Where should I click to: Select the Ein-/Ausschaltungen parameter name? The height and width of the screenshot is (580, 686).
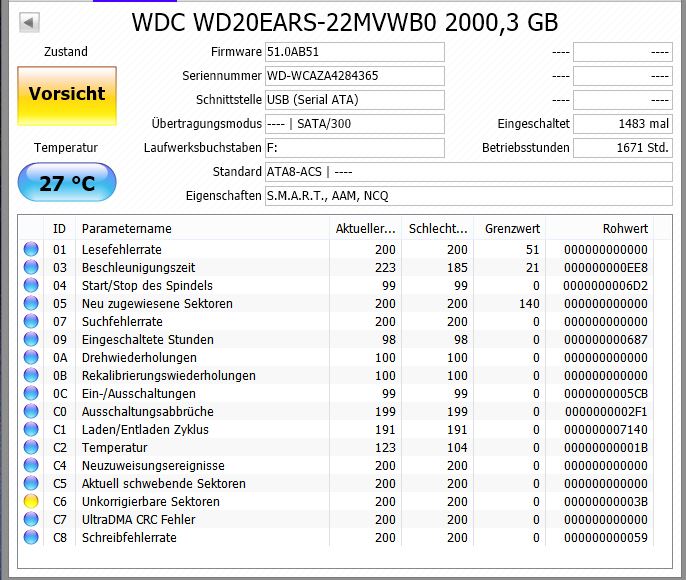click(x=139, y=394)
